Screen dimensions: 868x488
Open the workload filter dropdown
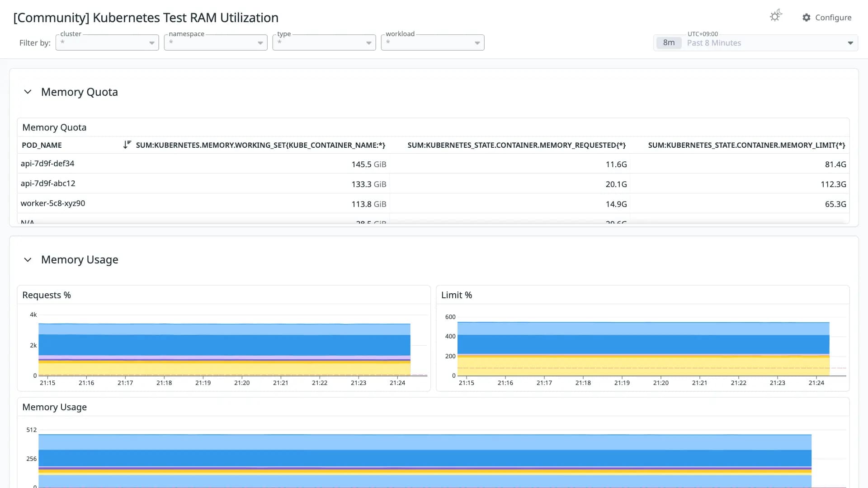point(433,42)
